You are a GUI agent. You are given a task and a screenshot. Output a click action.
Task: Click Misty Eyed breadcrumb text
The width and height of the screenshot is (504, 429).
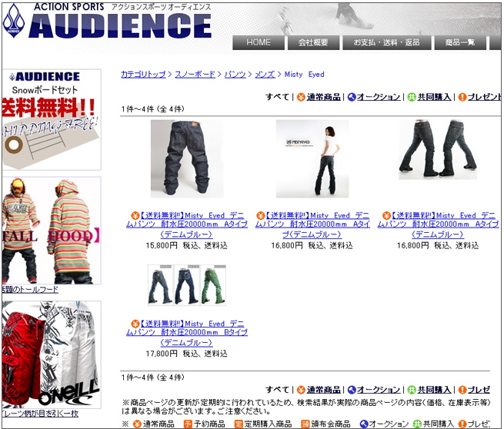coord(305,75)
